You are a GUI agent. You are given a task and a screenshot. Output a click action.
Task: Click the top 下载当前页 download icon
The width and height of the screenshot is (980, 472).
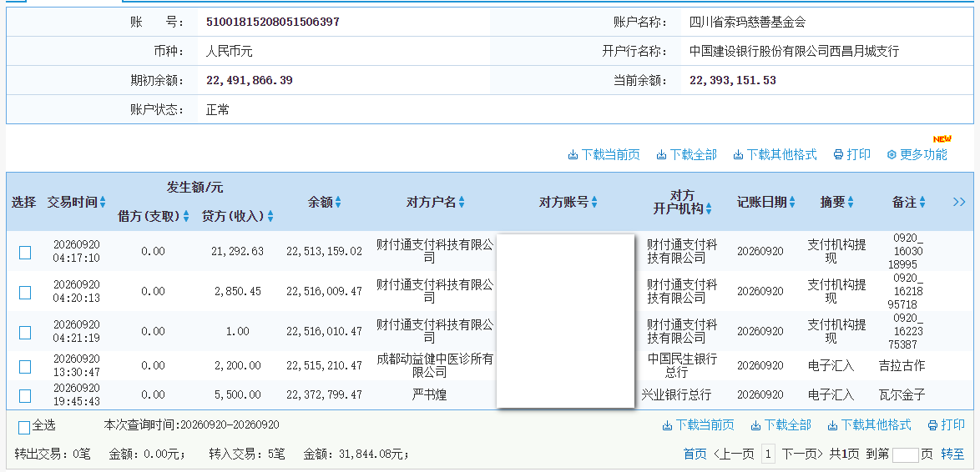point(573,155)
